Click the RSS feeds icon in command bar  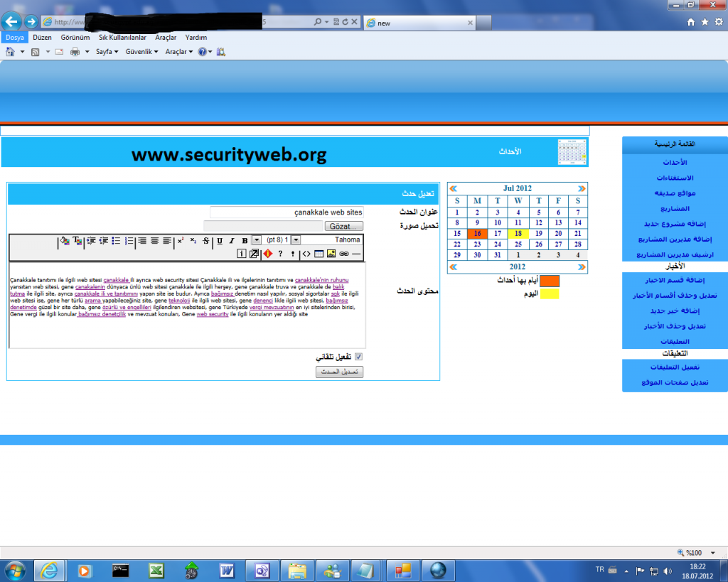click(36, 52)
